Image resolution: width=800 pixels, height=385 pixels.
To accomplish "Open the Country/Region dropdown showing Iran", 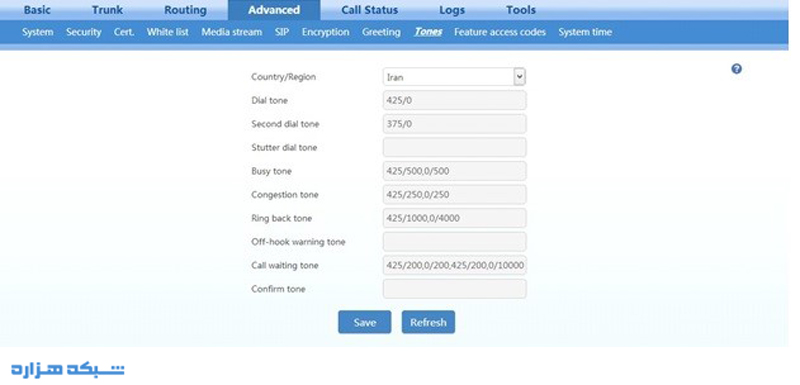I will point(454,77).
